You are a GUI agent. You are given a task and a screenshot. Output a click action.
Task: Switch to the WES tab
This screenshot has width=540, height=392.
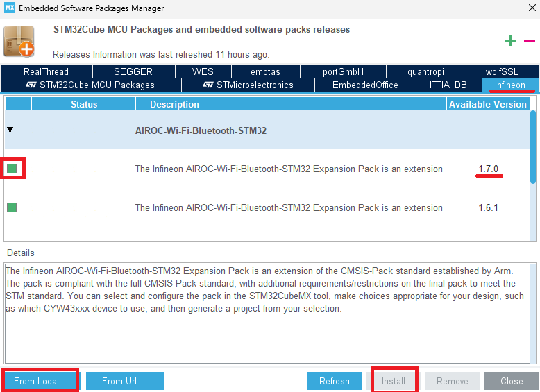203,71
